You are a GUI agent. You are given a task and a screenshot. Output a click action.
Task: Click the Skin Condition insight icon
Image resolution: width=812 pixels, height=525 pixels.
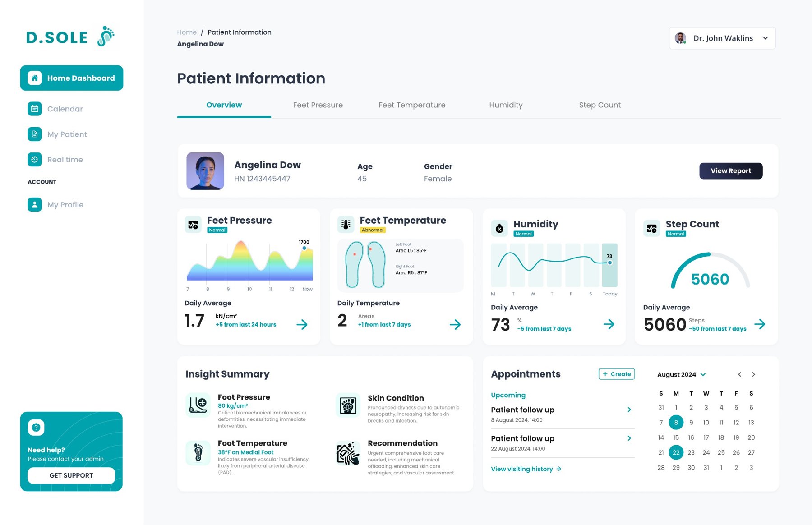[x=348, y=405]
